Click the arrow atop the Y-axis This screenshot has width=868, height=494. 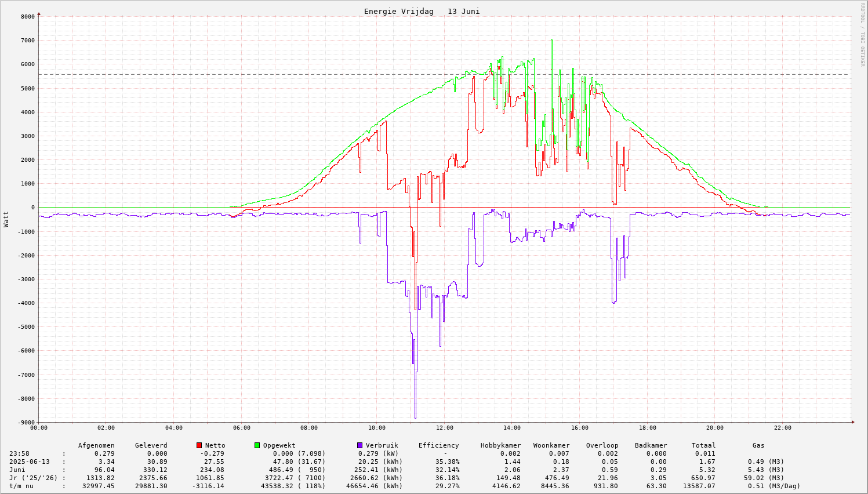(x=39, y=13)
